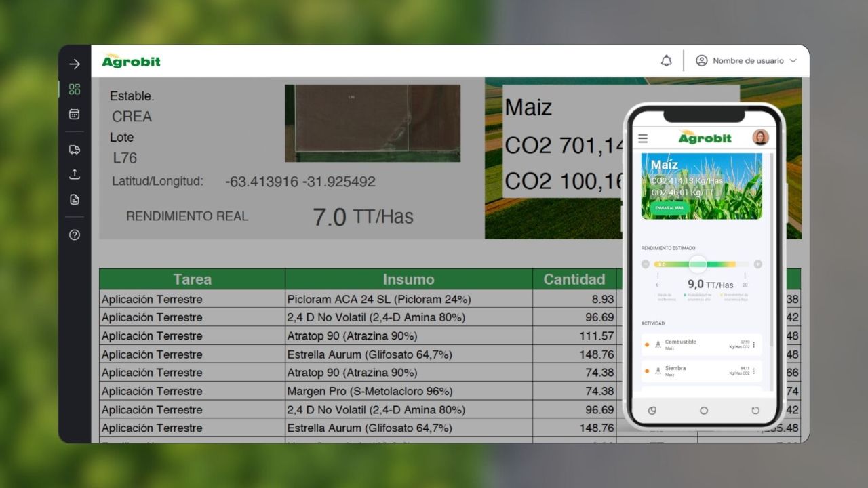Click the notifications bell icon
This screenshot has height=488, width=868.
tap(666, 61)
